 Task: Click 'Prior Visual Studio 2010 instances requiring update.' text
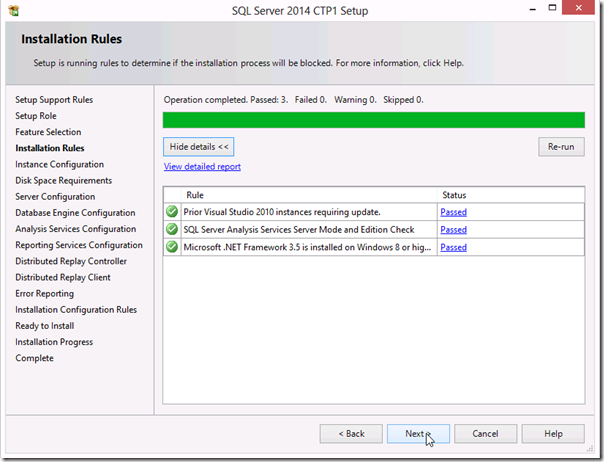[282, 212]
